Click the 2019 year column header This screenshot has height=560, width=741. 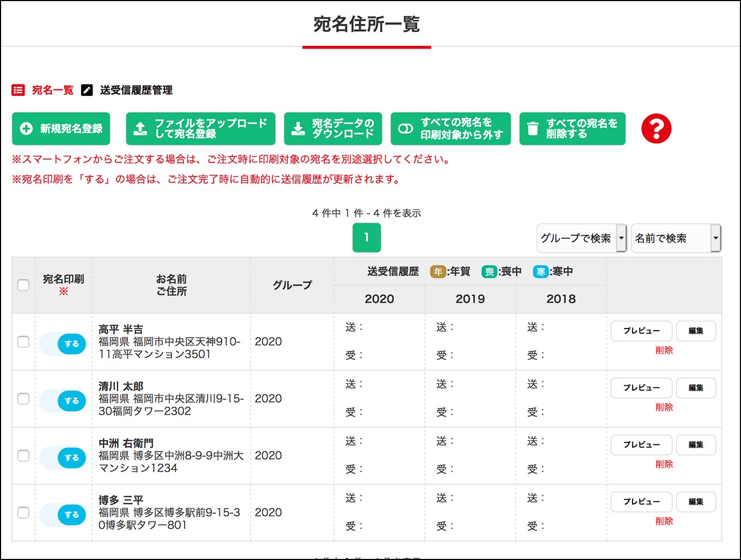(x=470, y=299)
